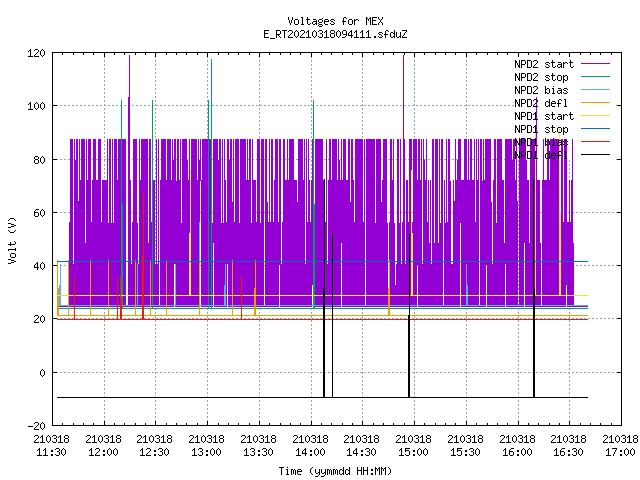This screenshot has width=640, height=480.
Task: Click the x-axis tick label 11:30
Action: click(x=51, y=452)
